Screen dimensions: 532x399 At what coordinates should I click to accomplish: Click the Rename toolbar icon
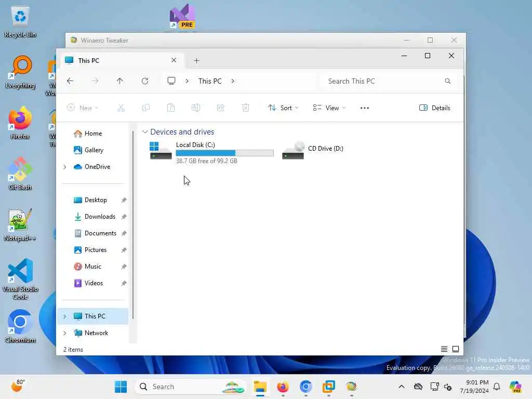(x=196, y=108)
